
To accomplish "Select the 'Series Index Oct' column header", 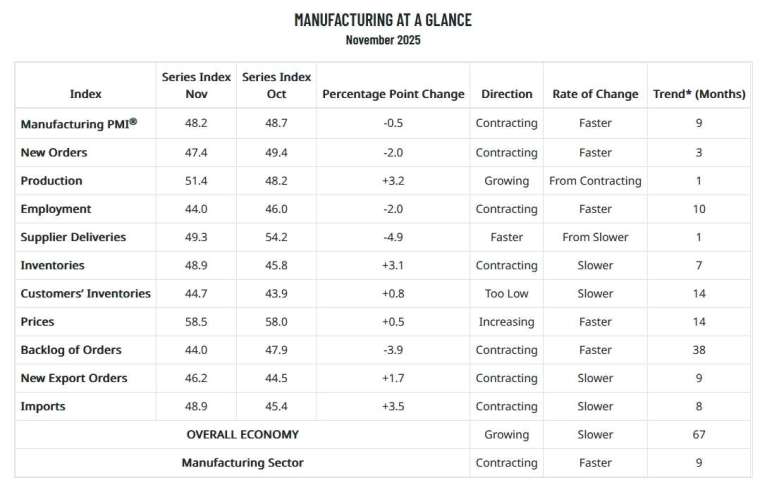I will pyautogui.click(x=275, y=85).
